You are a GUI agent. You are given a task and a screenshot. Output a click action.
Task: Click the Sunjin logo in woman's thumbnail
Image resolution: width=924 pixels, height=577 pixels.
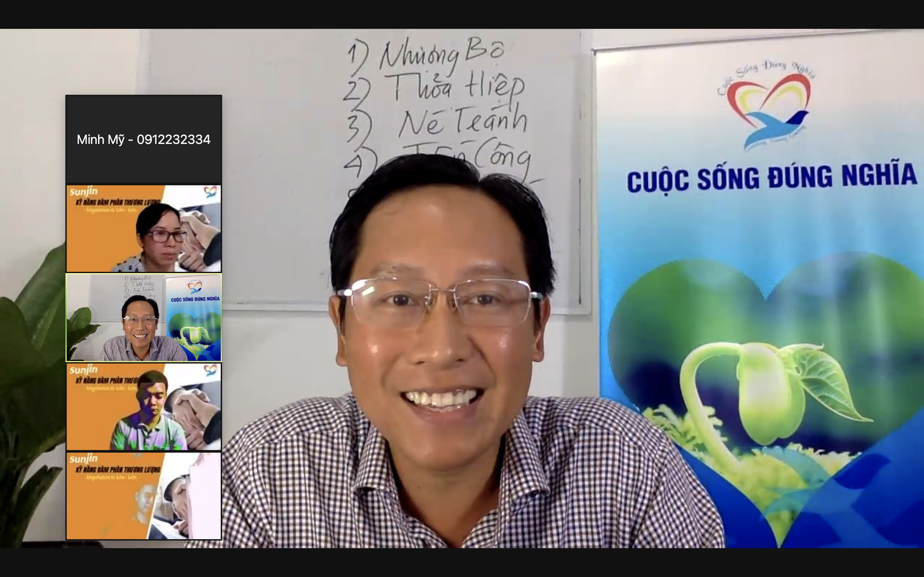click(x=84, y=192)
